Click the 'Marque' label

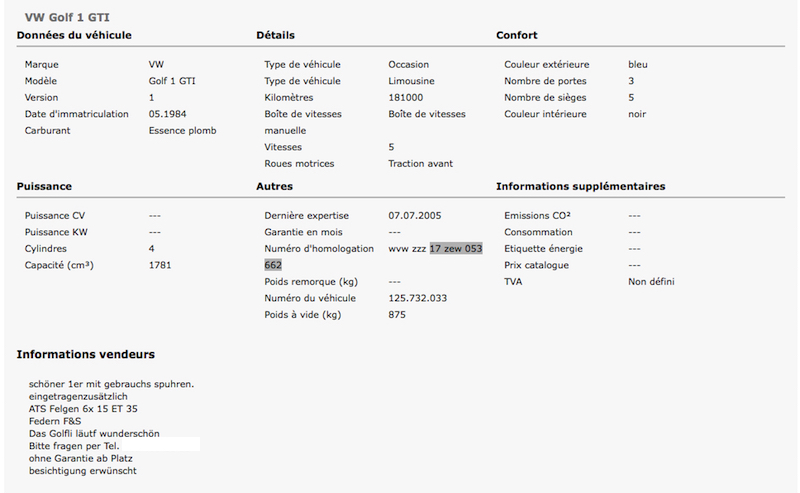41,65
